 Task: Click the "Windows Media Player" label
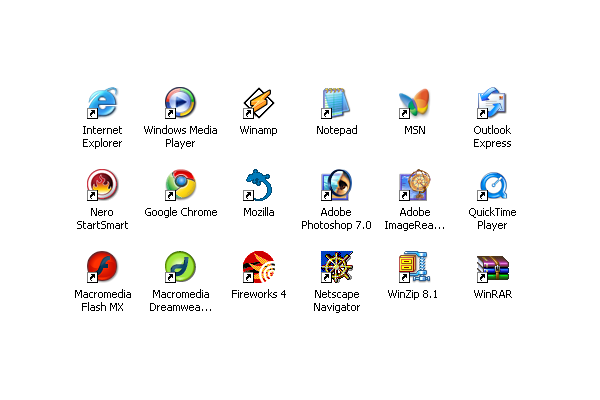[x=180, y=137]
